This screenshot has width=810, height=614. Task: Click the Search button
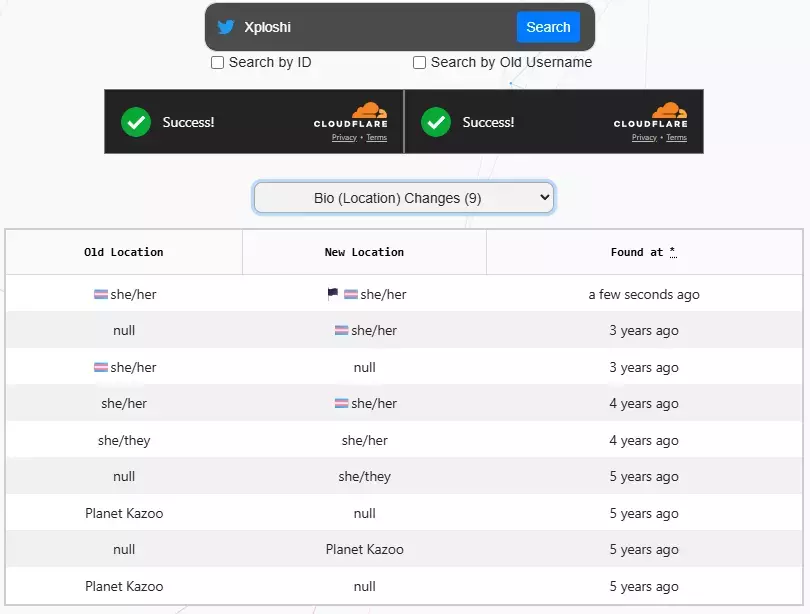(548, 27)
